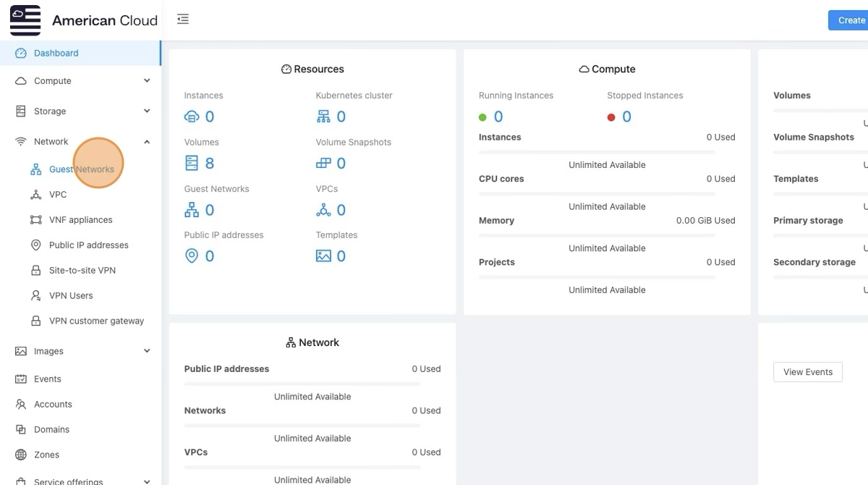This screenshot has width=868, height=485.
Task: Click the Running Instances count link
Action: click(x=498, y=117)
